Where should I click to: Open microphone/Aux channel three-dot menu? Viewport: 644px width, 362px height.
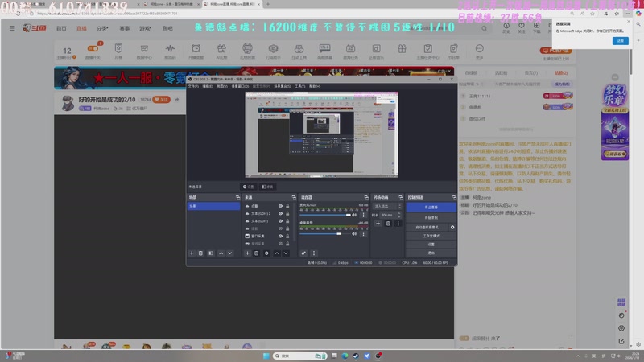[363, 215]
